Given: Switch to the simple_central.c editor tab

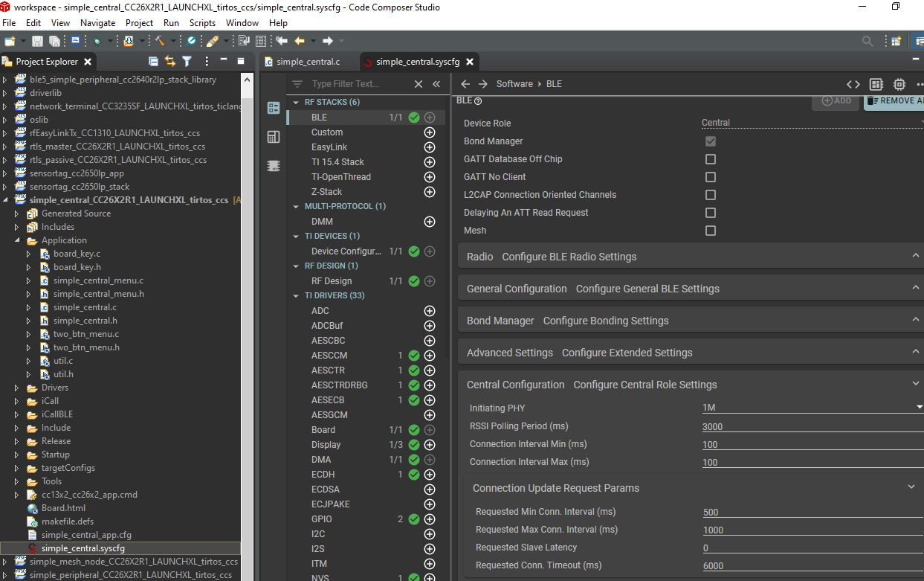Looking at the screenshot, I should click(x=307, y=62).
